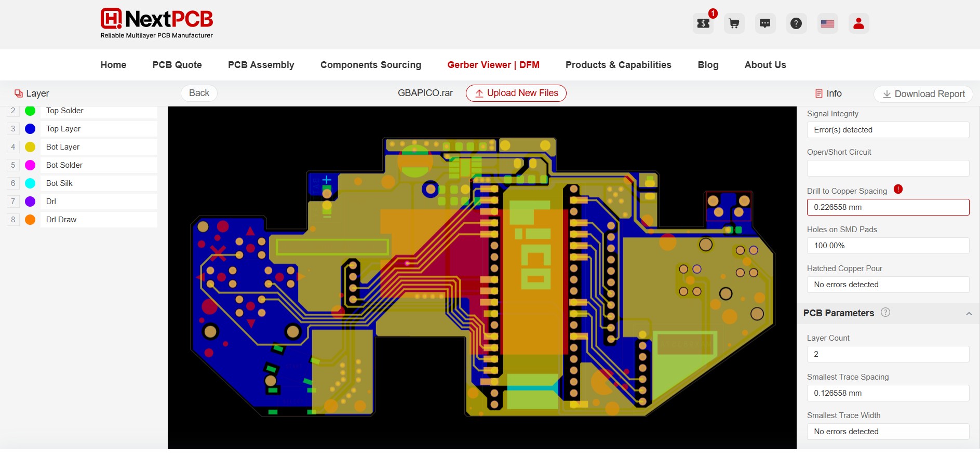Click the NextPCB logo

point(157,23)
